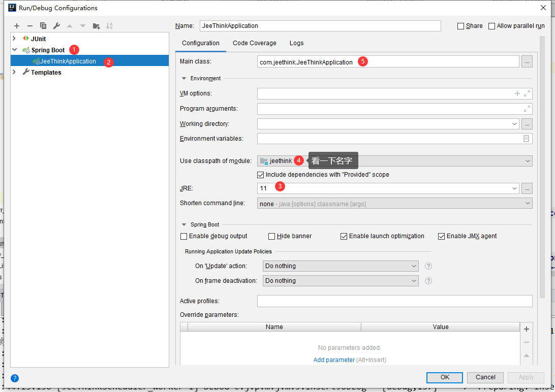
Task: Click Add parameter link
Action: (x=334, y=360)
